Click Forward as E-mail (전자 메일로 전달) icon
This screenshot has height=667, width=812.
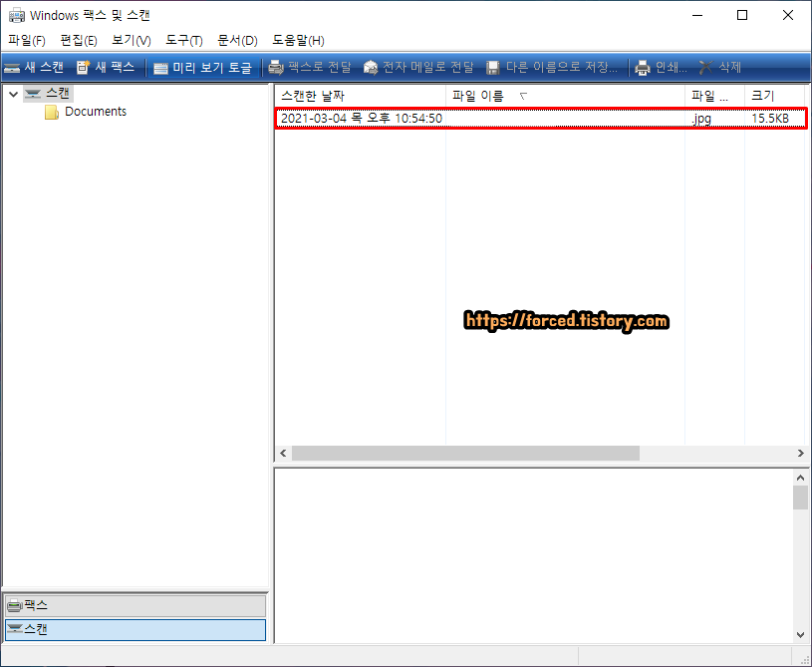tap(371, 68)
